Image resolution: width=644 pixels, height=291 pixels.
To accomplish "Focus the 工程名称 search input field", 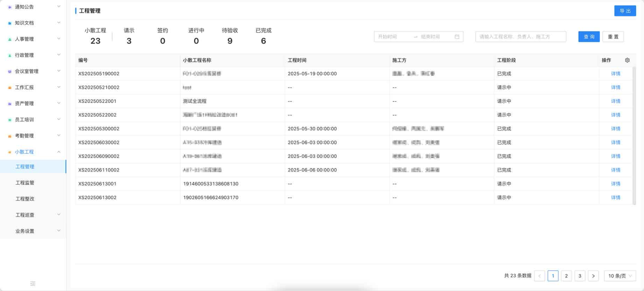I will pyautogui.click(x=521, y=37).
